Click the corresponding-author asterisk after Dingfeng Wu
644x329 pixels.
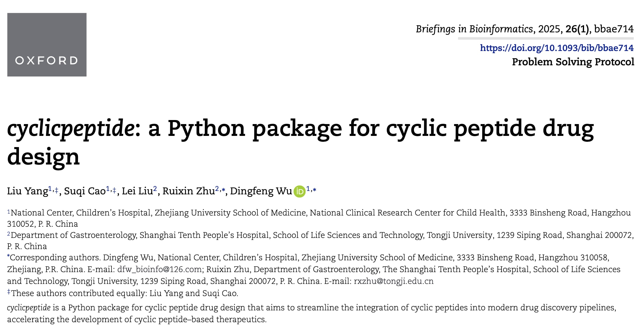click(315, 190)
